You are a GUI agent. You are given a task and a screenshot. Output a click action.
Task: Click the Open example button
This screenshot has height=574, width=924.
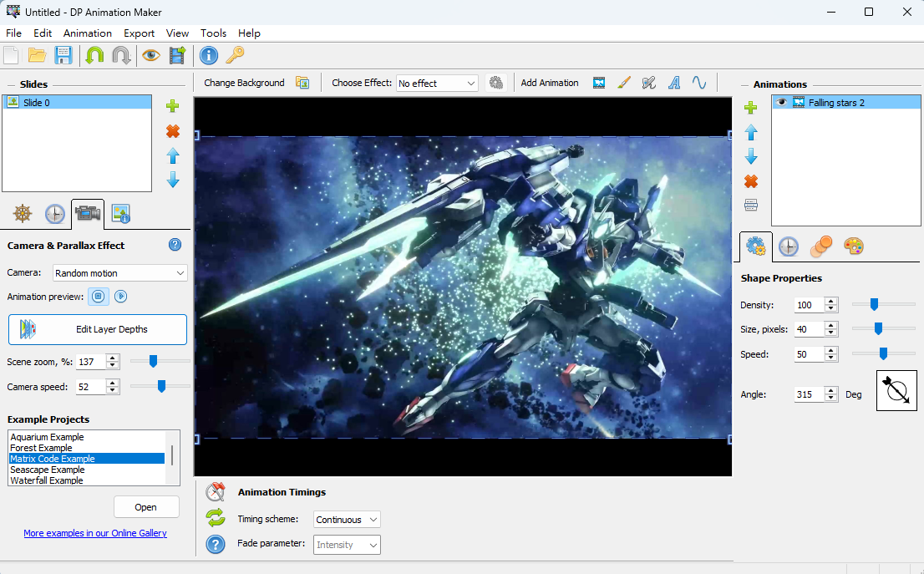point(146,507)
